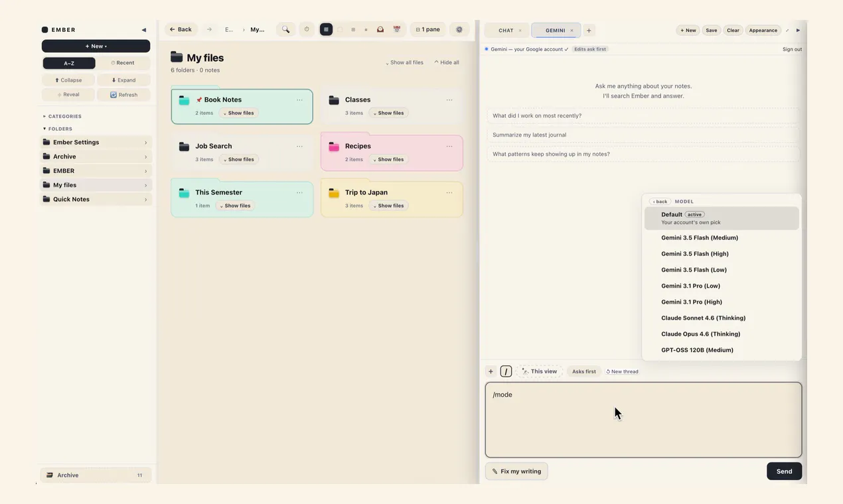Screen dimensions: 843x504
Task: Click the slash command icon
Action: click(506, 371)
